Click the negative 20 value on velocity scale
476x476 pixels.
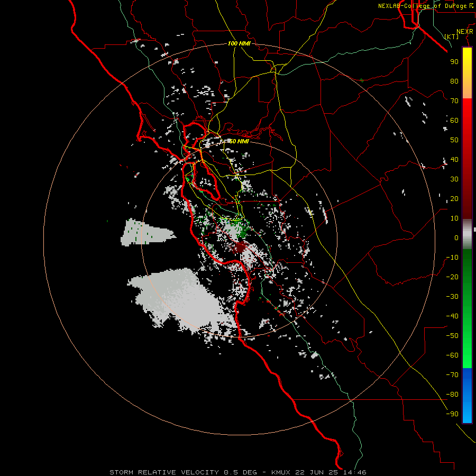(452, 277)
